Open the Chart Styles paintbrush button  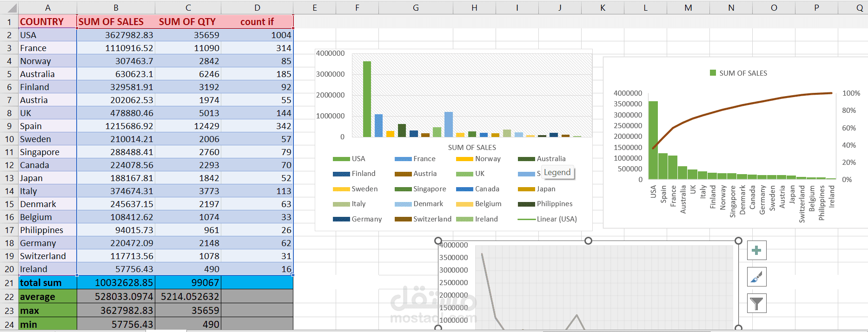756,277
